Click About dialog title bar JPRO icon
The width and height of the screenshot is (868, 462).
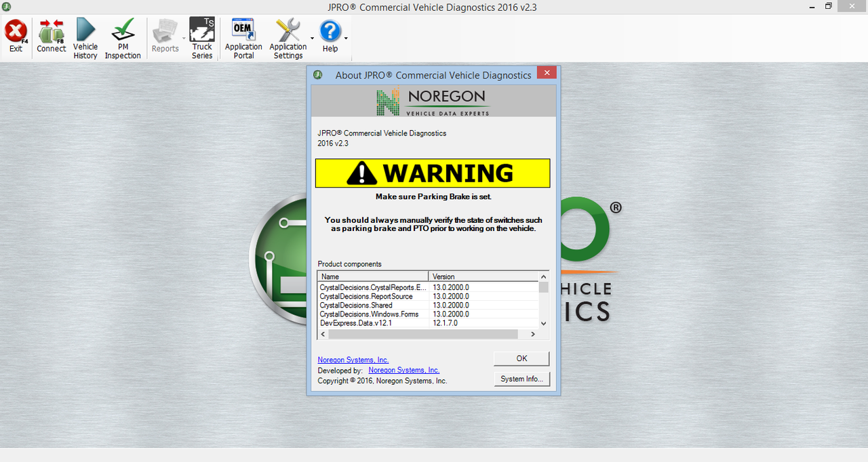coord(318,75)
